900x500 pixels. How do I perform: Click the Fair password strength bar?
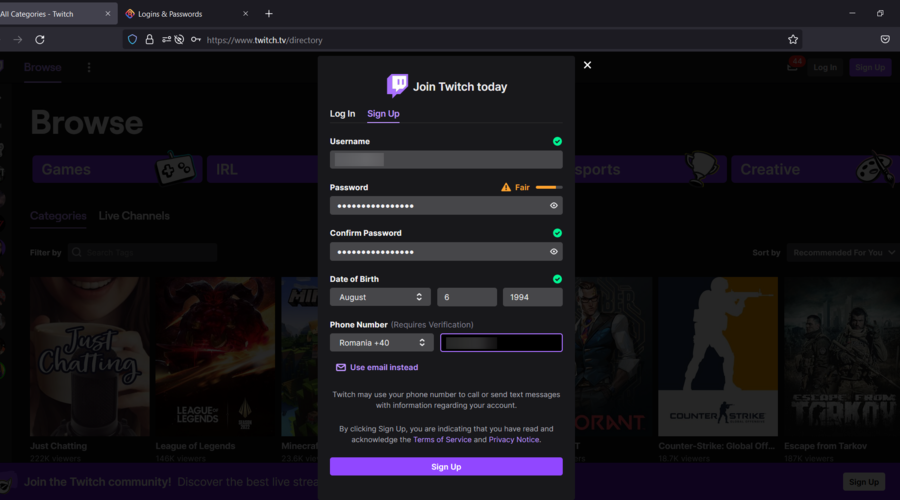click(x=549, y=187)
